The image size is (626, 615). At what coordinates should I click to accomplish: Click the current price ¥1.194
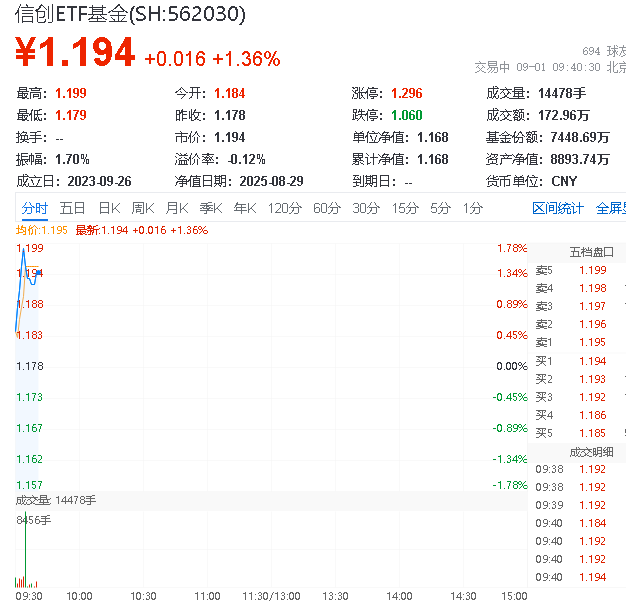tap(75, 52)
